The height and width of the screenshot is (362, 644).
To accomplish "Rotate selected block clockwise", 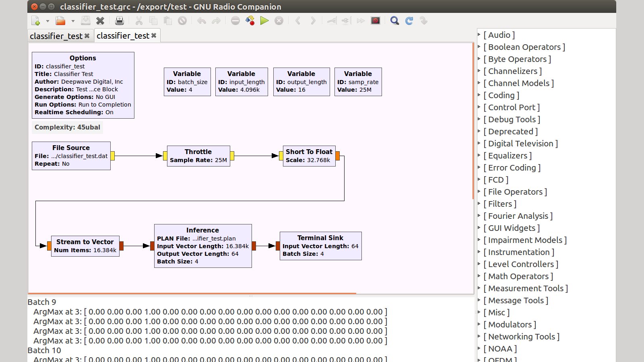I will [x=313, y=21].
